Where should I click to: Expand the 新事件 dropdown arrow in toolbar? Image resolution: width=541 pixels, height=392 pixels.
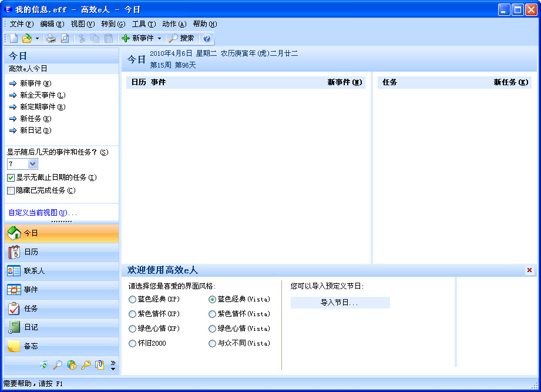159,38
